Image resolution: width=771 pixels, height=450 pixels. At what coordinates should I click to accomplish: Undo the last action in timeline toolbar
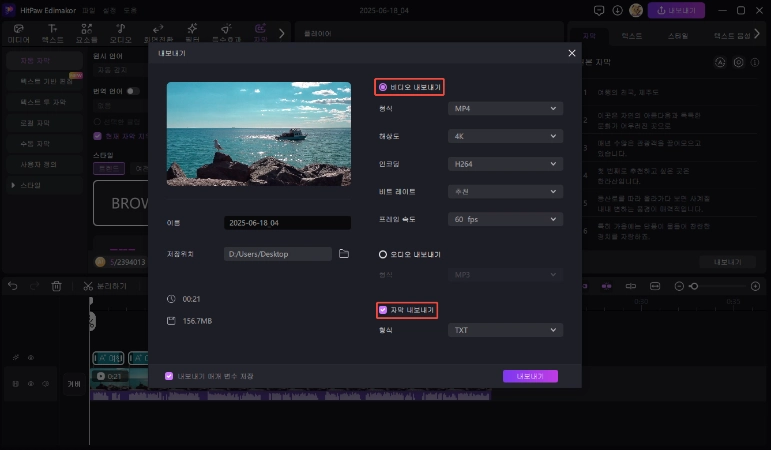pos(12,286)
